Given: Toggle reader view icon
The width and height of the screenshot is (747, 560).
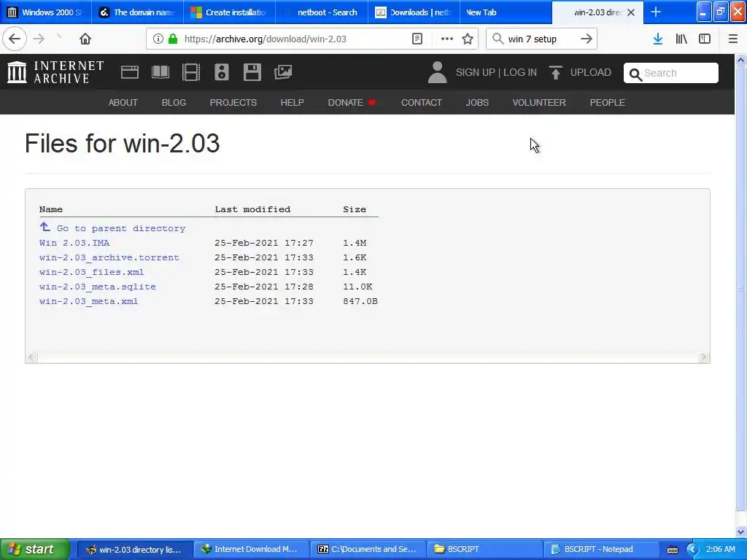Looking at the screenshot, I should tap(417, 39).
